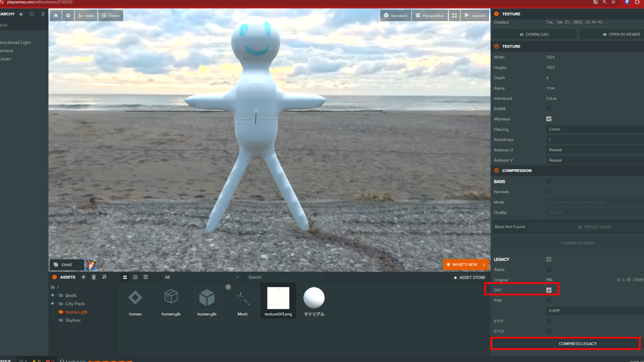Screen dimensions: 644x362
Task: Add a new asset with the plus icon
Action: pyautogui.click(x=84, y=277)
